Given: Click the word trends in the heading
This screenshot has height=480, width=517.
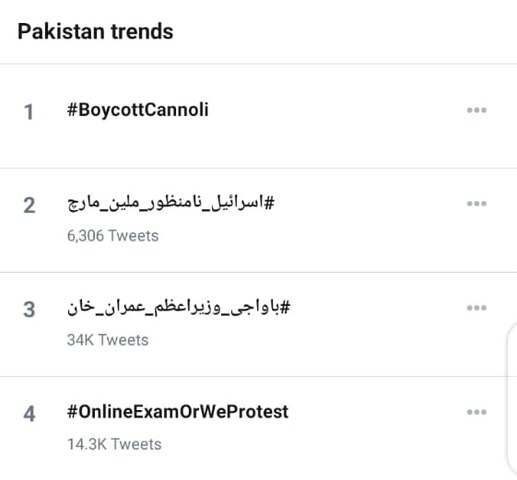Looking at the screenshot, I should click(x=142, y=31).
